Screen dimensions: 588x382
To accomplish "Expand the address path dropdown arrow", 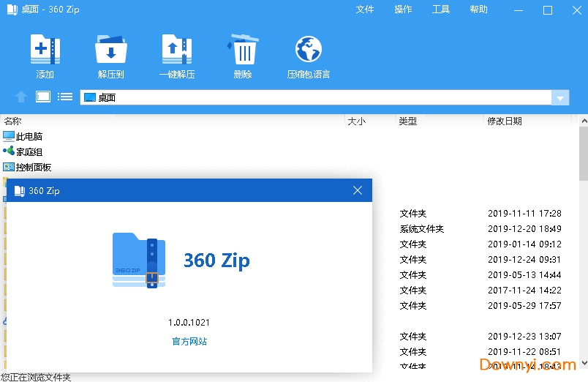I will click(560, 98).
